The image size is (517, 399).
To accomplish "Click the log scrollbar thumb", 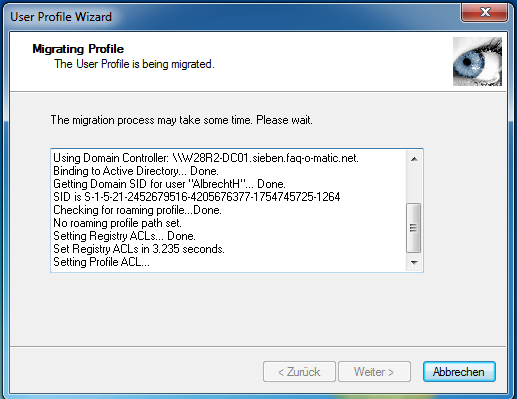I will click(x=414, y=228).
